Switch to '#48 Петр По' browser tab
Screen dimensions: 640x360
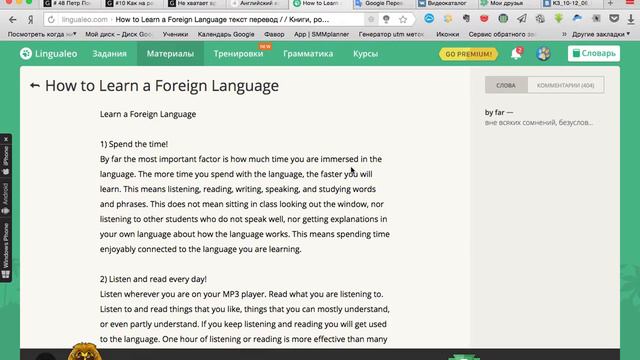point(68,3)
